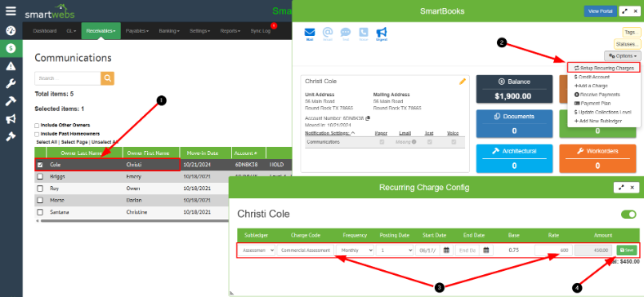The height and width of the screenshot is (297, 644).
Task: Toggle the Paper notification checkbox for Communications
Action: (382, 142)
